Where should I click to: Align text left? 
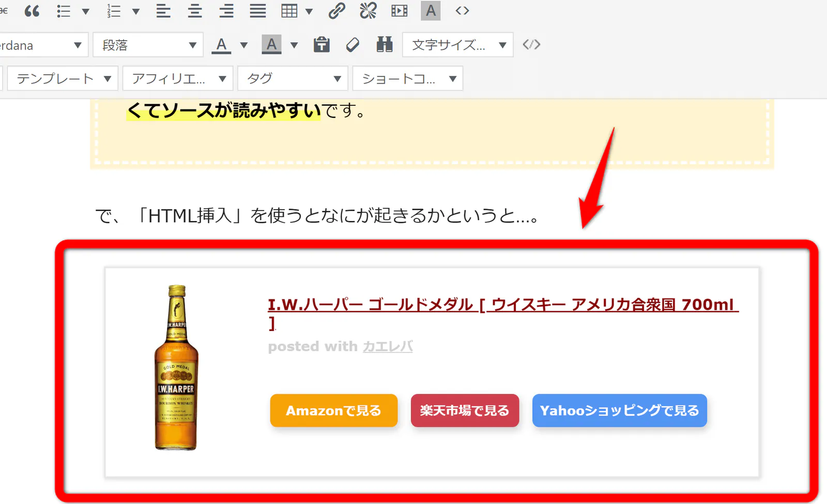(x=163, y=11)
